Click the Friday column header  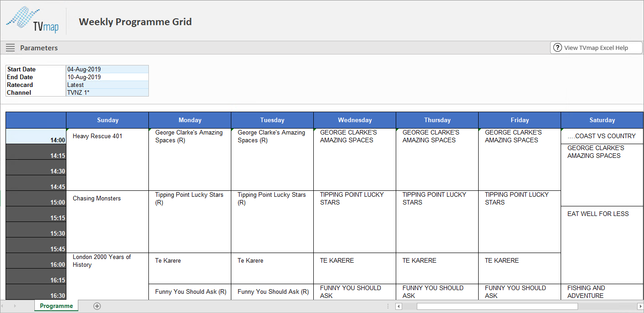coord(520,120)
